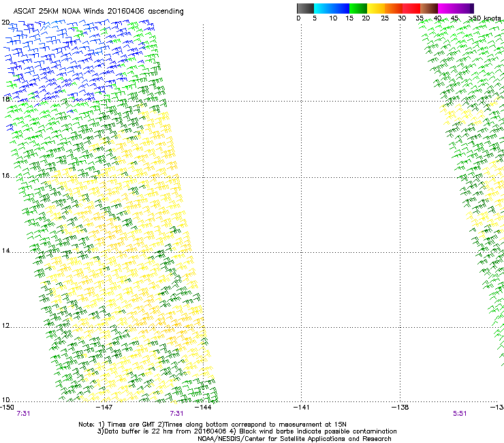Click the latitude label 14
Screen dimensions: 504x443
tap(5, 251)
